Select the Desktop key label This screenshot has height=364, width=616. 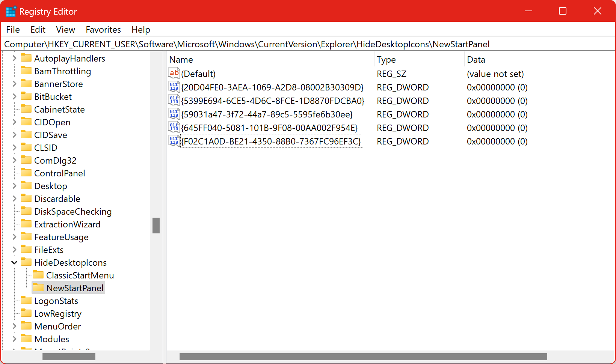click(x=51, y=186)
